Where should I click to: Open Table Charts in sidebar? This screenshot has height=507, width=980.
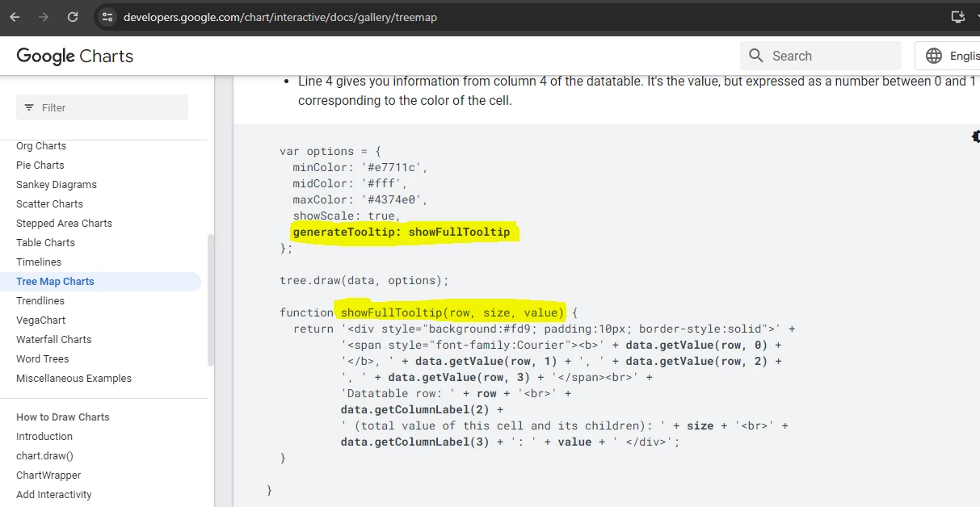45,243
